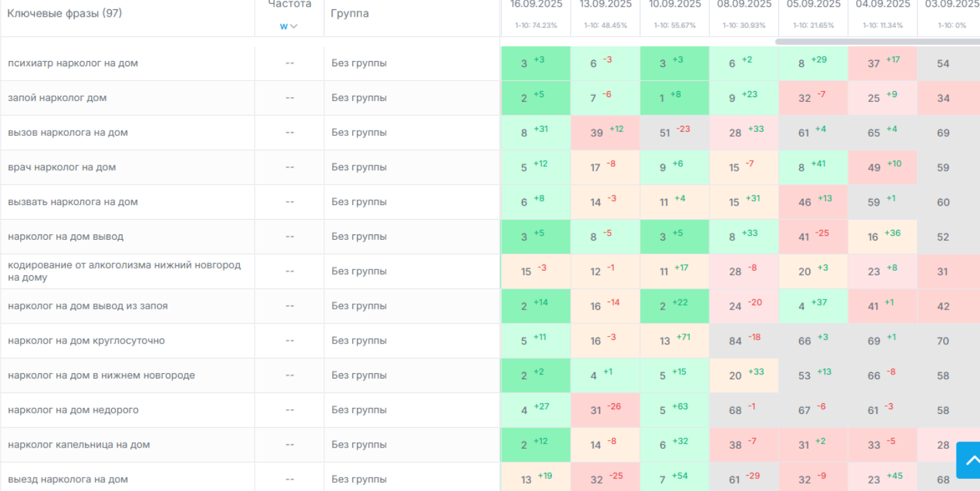Click the 08.09.2025 column header

coord(744,5)
